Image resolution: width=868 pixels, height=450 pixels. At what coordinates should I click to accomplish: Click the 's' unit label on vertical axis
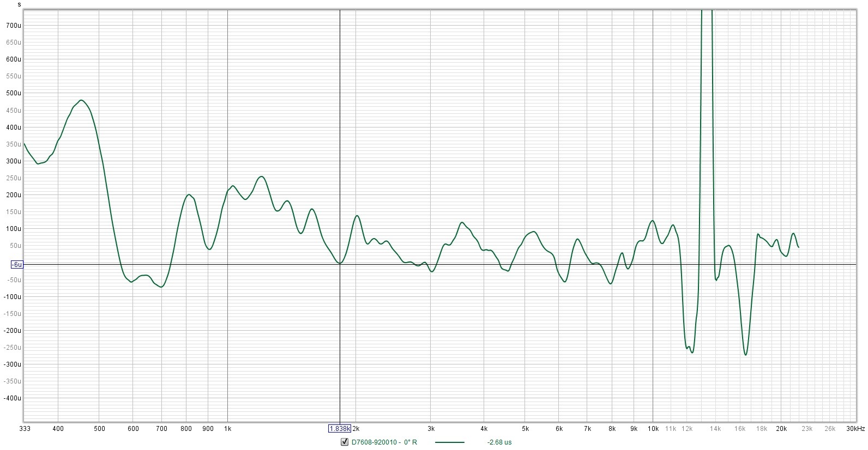coord(19,4)
